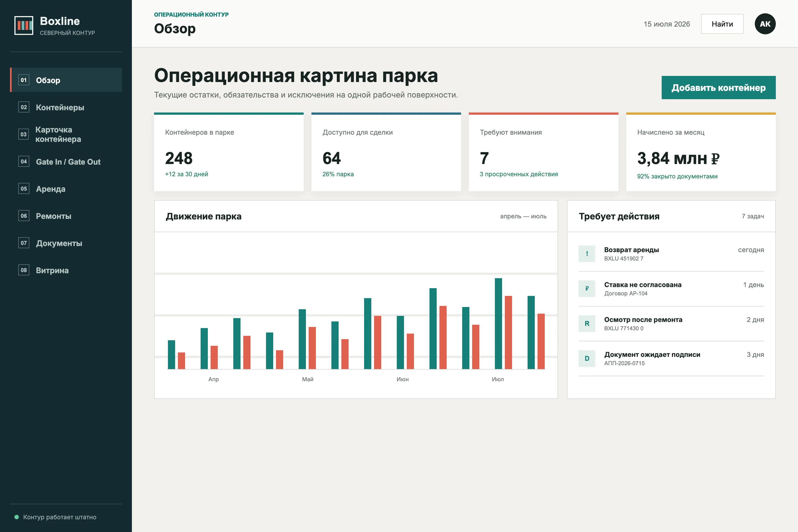Click the 02 number badge beside Контейнеры
This screenshot has width=798, height=532.
click(x=24, y=107)
